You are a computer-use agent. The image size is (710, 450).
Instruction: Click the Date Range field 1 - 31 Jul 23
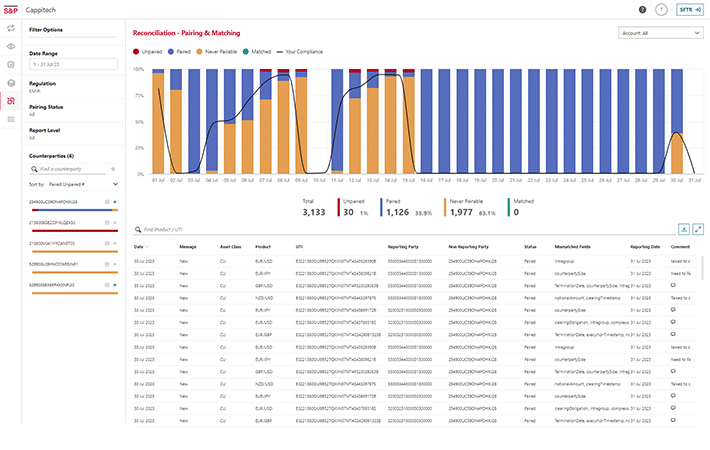pos(73,64)
